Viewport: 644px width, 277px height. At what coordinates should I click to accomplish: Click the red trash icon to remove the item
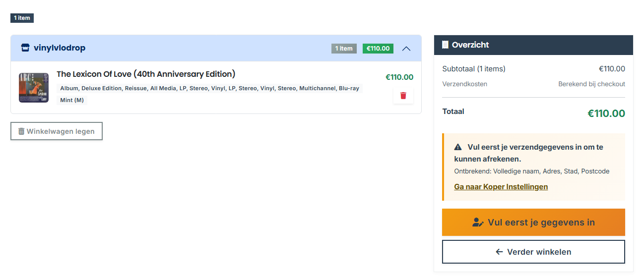click(x=403, y=96)
